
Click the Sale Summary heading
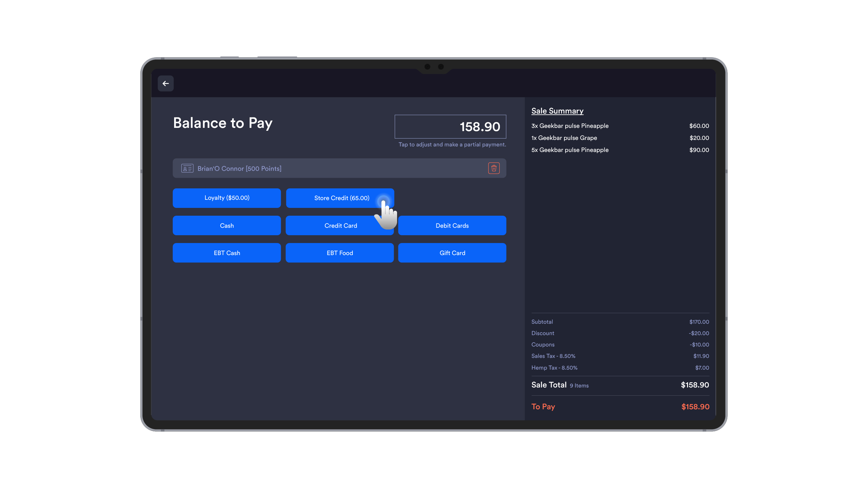(x=557, y=111)
